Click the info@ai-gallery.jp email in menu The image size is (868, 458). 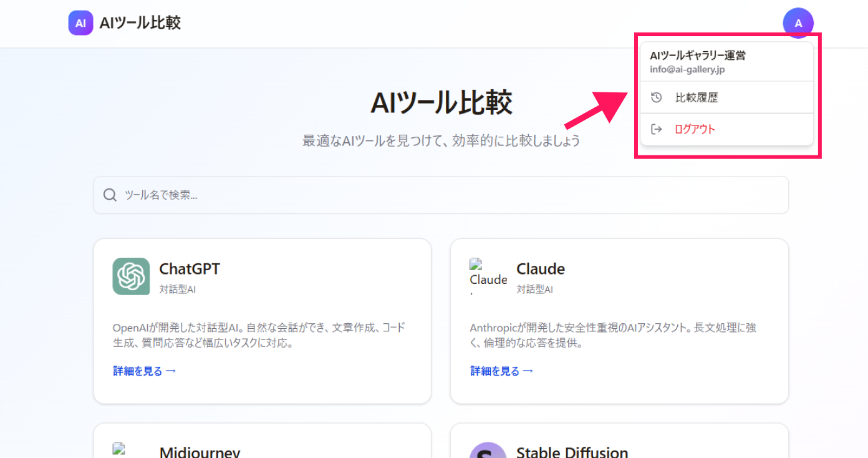[x=687, y=69]
